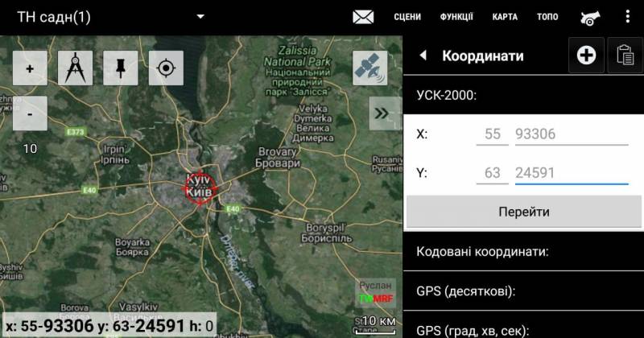Open the КАРТА menu
Screen dimensions: 644x338
(x=505, y=17)
